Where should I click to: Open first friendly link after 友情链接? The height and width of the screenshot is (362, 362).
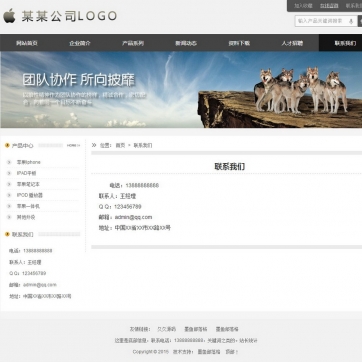[166, 329]
